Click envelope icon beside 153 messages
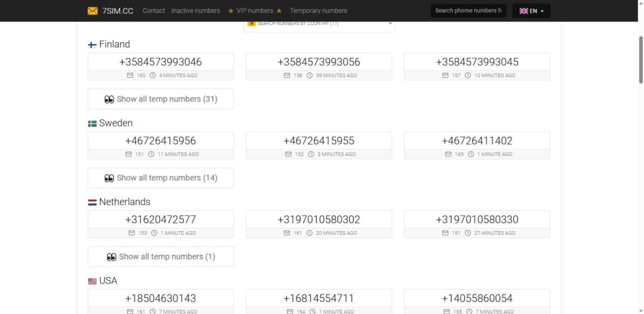 click(131, 233)
